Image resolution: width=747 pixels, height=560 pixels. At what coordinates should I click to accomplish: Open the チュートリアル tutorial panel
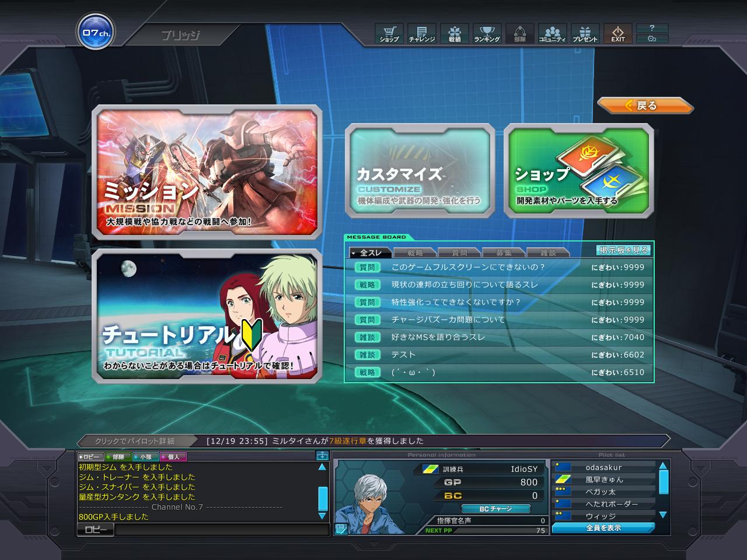click(x=207, y=316)
